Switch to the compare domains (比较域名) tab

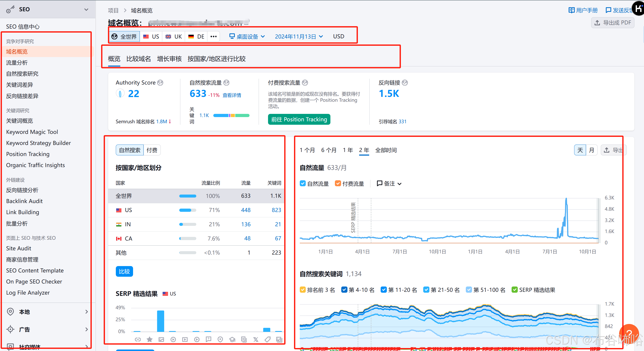(139, 59)
